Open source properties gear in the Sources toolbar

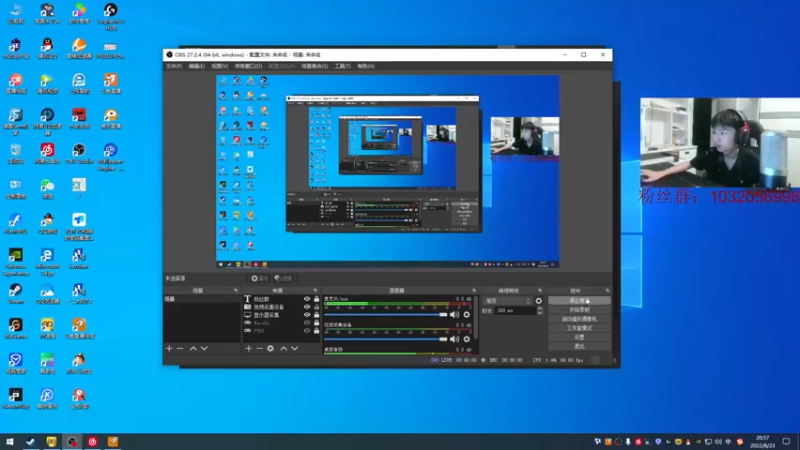tap(270, 348)
